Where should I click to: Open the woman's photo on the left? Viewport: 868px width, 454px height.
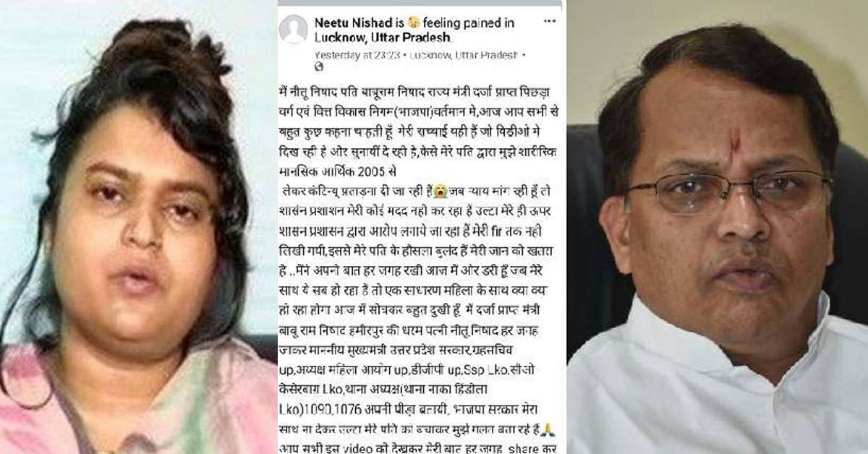click(138, 227)
